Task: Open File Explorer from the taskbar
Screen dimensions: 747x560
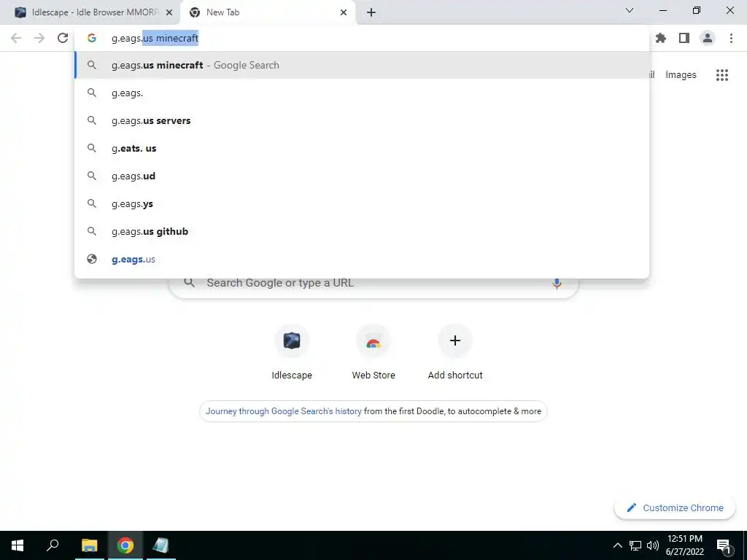Action: [x=89, y=545]
